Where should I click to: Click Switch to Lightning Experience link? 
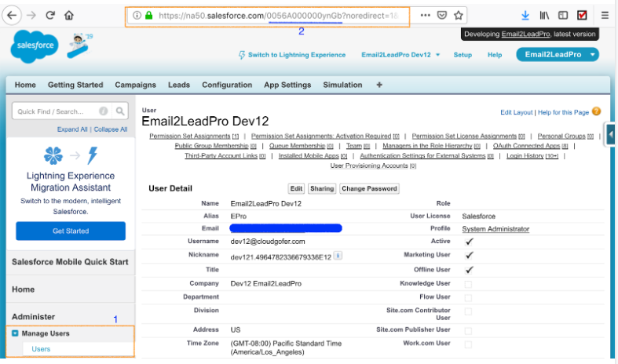[x=292, y=55]
